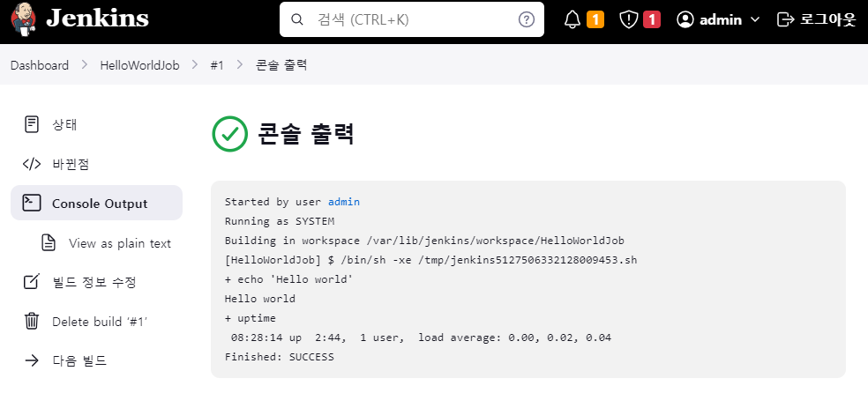Click the "+ echo 'Hello world'" line

(x=289, y=279)
